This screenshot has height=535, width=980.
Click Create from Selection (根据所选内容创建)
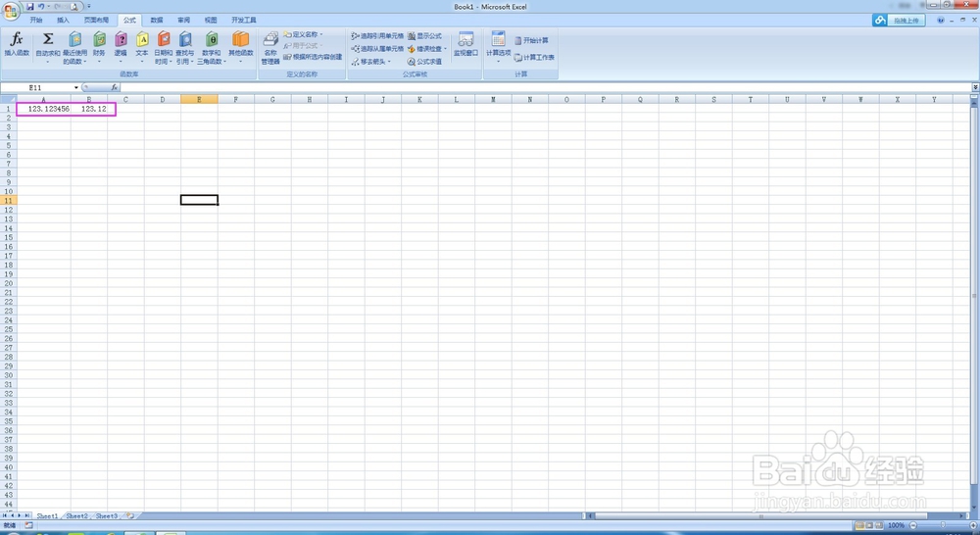click(314, 57)
